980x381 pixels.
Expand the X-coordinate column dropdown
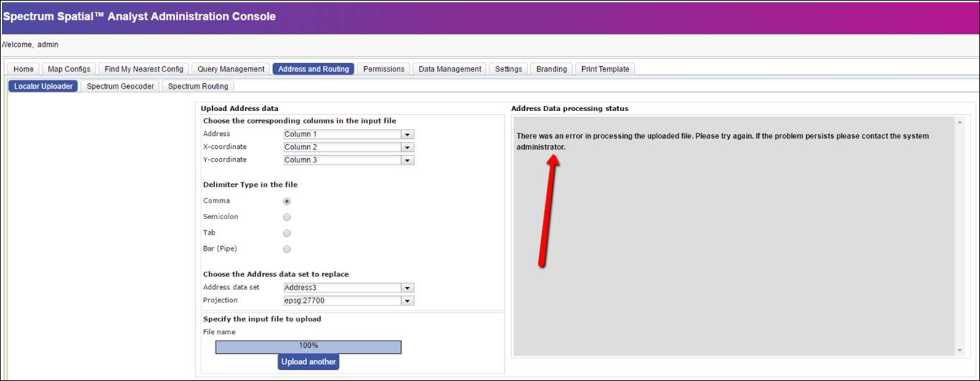[x=407, y=148]
